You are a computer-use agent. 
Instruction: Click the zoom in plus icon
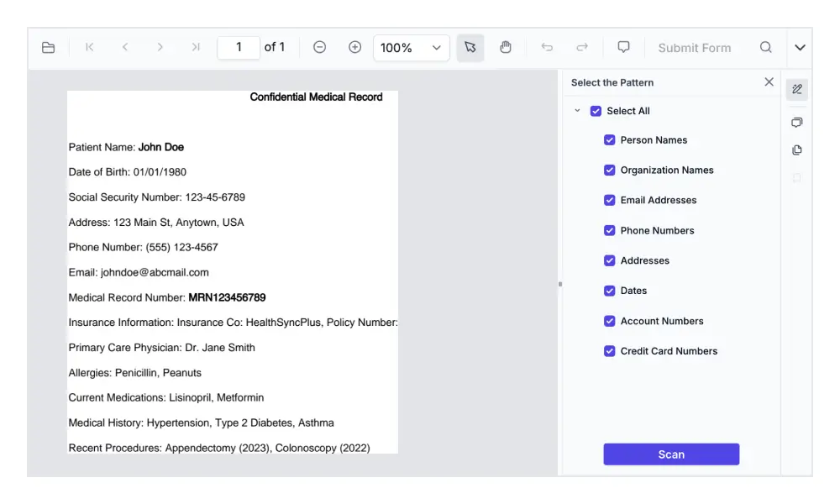tap(354, 48)
